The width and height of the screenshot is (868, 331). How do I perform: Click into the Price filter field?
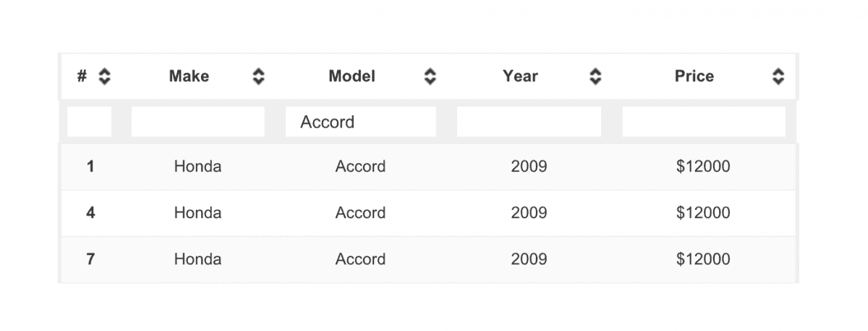coord(703,122)
